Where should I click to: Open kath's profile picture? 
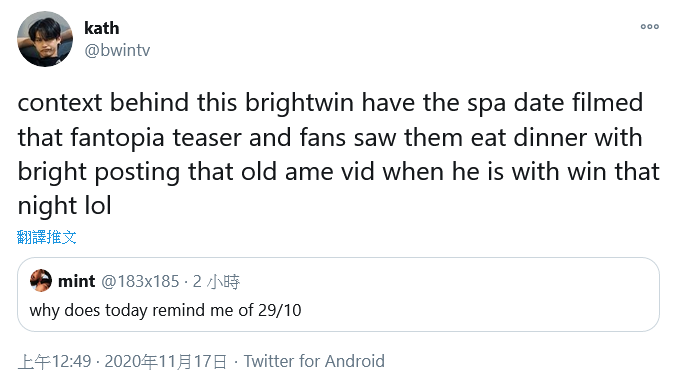(x=45, y=39)
